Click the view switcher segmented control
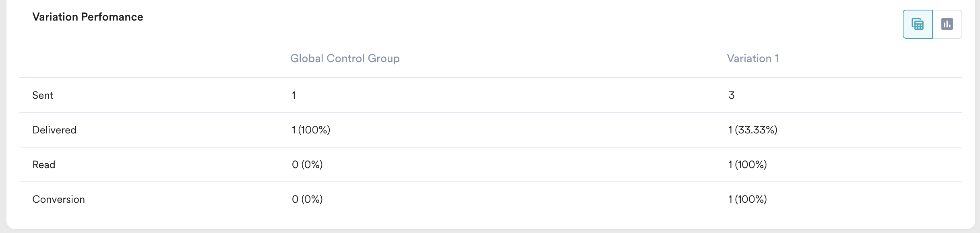Image resolution: width=980 pixels, height=233 pixels. 932,24
